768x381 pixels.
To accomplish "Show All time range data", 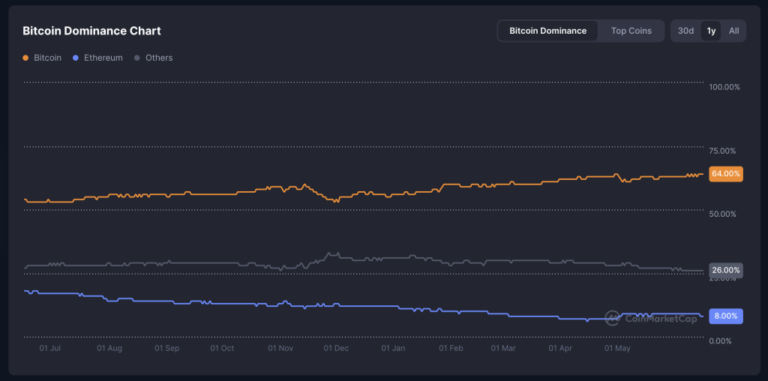I will click(x=734, y=31).
